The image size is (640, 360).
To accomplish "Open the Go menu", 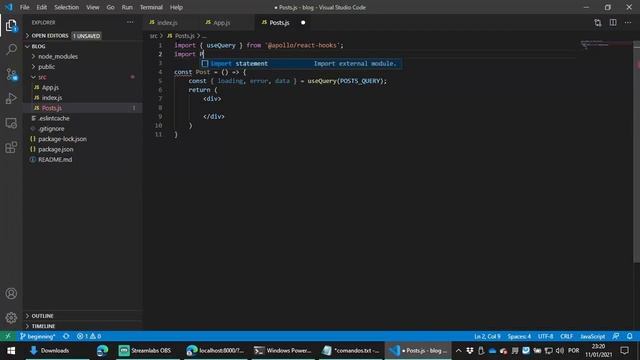I will pos(111,7).
